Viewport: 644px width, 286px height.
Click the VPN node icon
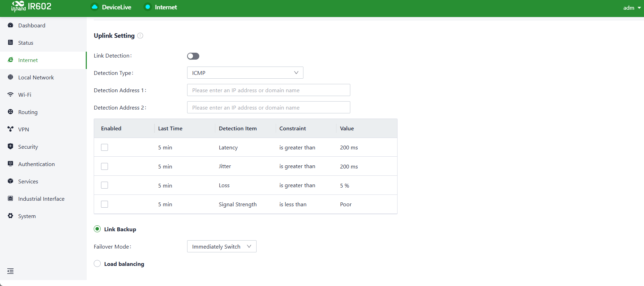tap(10, 129)
